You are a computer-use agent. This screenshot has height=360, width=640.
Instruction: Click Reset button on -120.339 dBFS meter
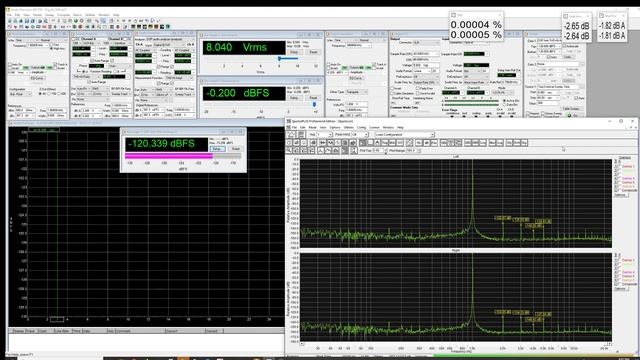coord(236,149)
